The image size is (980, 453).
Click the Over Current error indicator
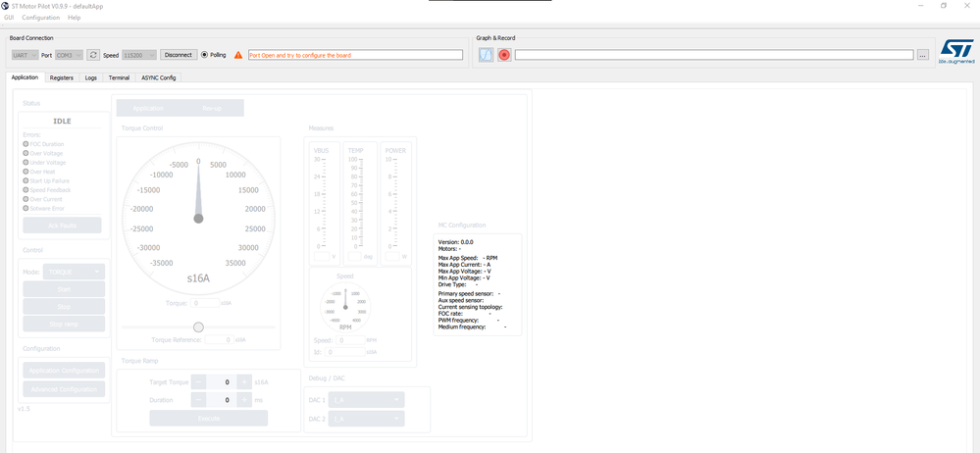pos(26,199)
